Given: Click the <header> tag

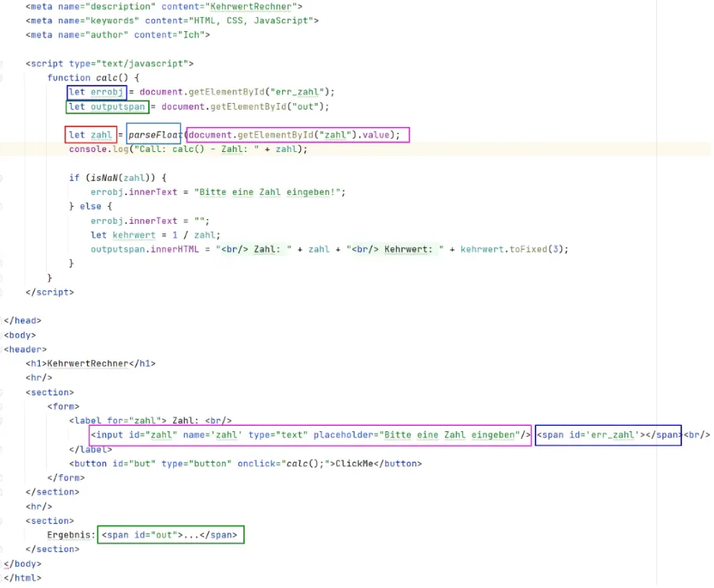Looking at the screenshot, I should (25, 349).
